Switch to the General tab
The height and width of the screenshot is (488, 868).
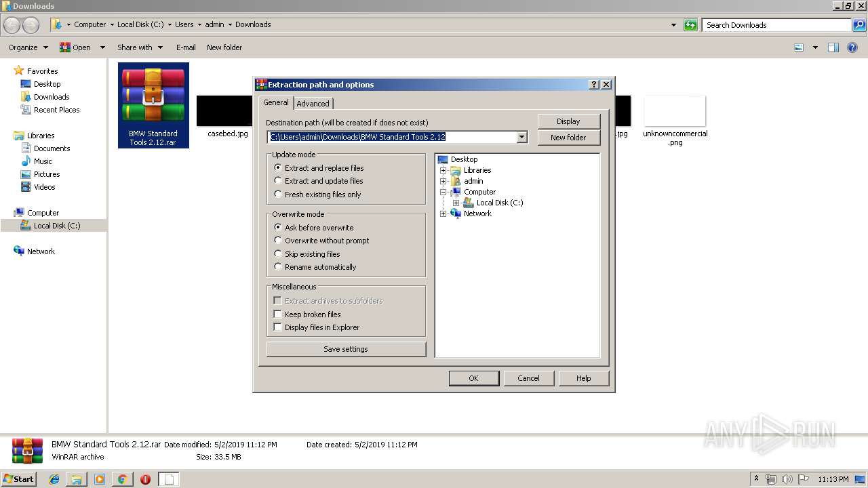point(276,102)
